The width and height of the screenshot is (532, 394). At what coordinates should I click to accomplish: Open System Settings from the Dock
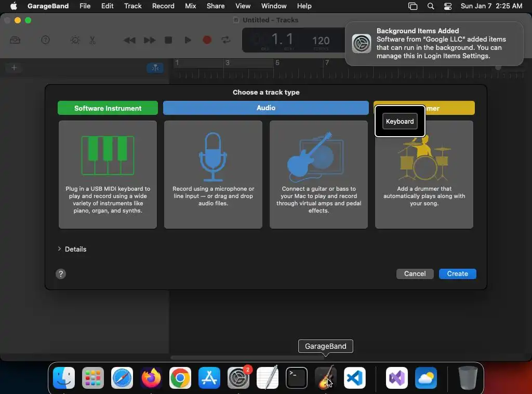click(x=238, y=378)
